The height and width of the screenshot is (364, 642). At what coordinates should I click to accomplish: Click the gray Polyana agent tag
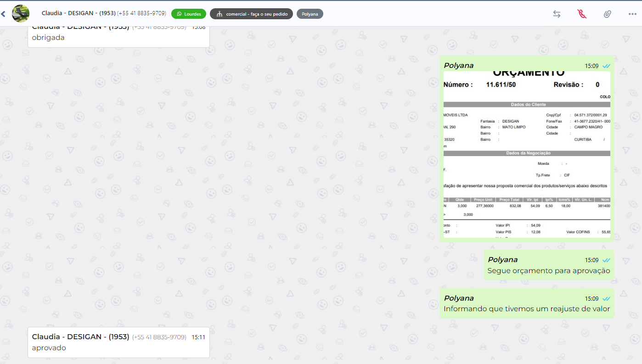point(310,14)
